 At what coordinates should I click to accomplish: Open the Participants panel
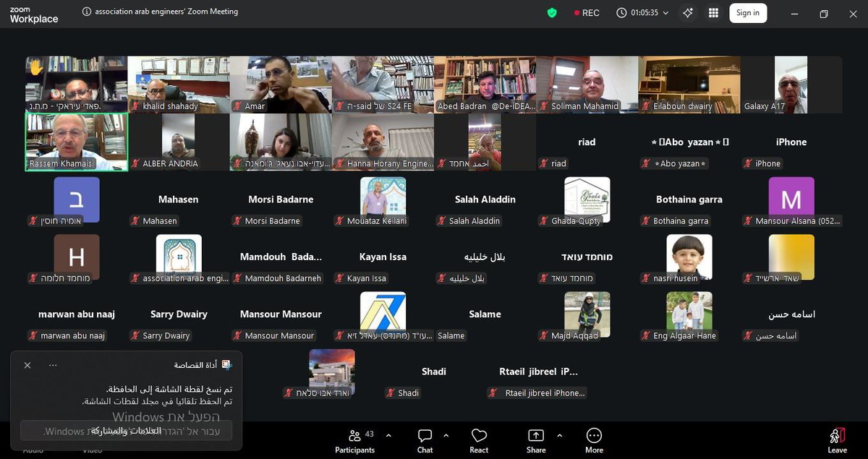(x=354, y=441)
